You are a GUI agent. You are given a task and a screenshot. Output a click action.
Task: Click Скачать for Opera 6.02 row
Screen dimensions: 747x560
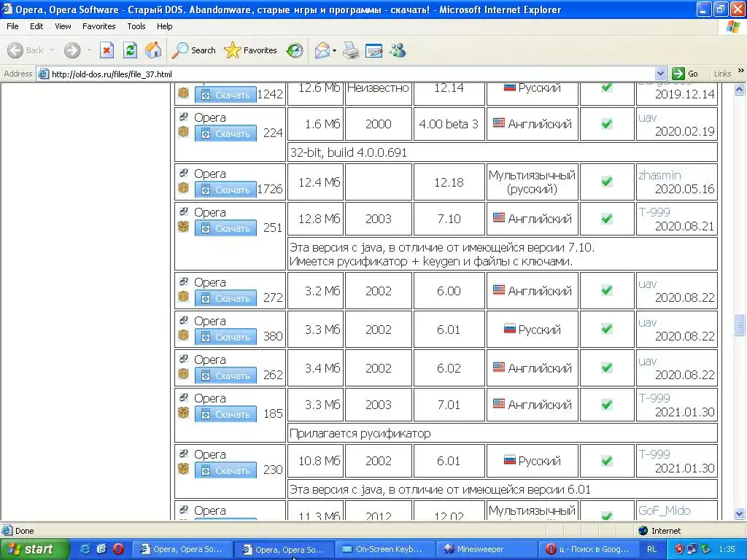point(225,376)
